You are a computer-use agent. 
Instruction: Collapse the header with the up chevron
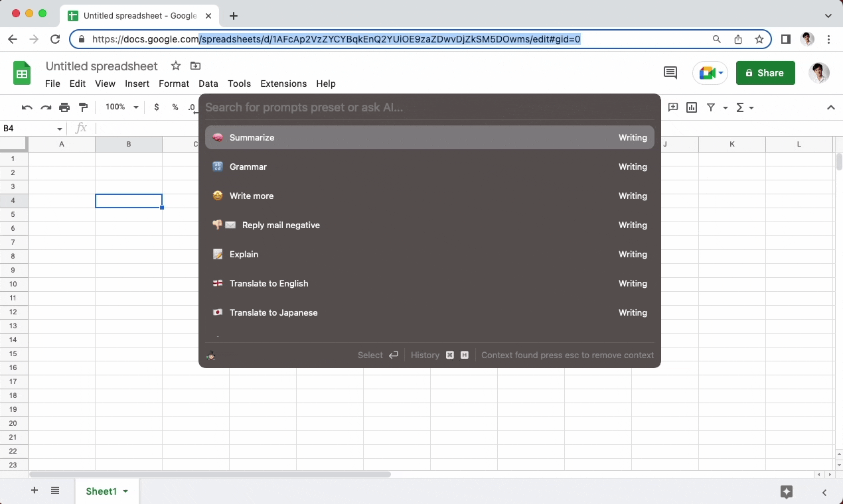(830, 107)
